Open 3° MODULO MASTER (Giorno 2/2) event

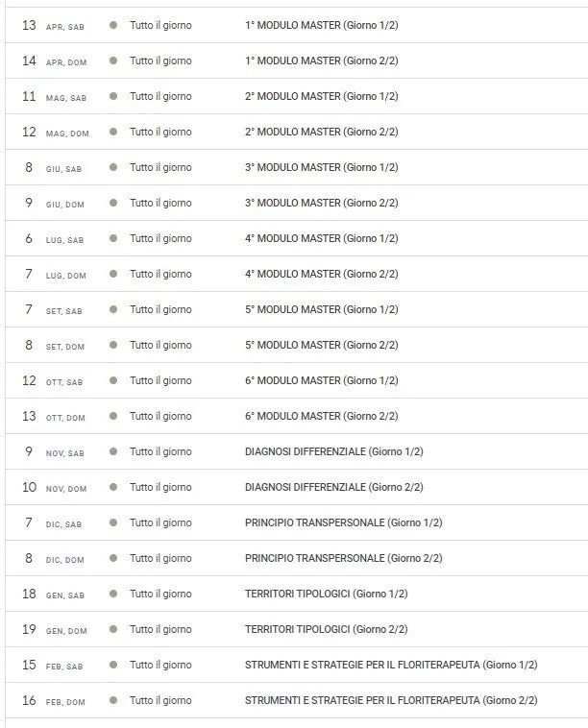[x=322, y=203]
